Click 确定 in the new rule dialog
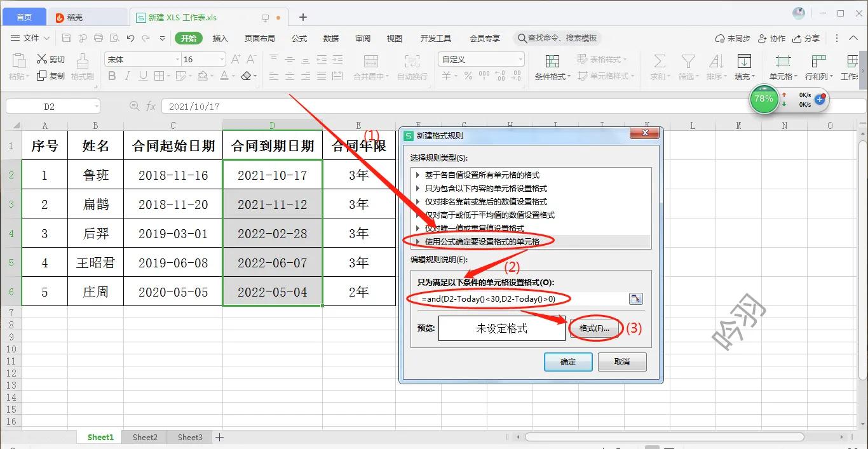868x449 pixels. tap(568, 362)
